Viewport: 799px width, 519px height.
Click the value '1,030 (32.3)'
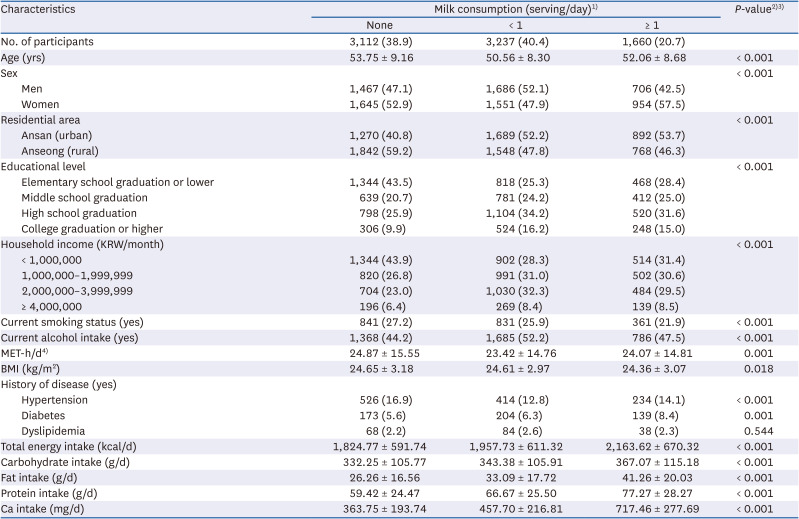tap(517, 291)
